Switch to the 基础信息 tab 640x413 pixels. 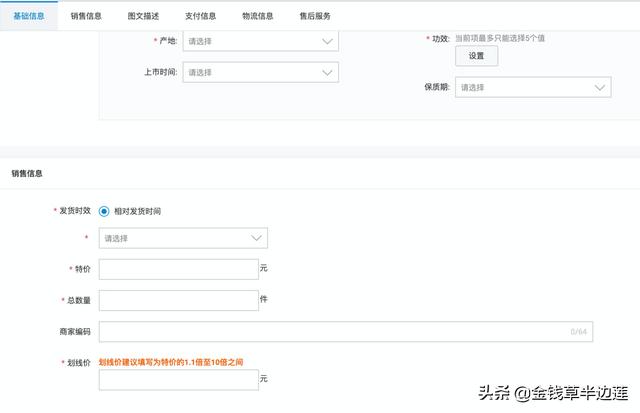[x=29, y=16]
